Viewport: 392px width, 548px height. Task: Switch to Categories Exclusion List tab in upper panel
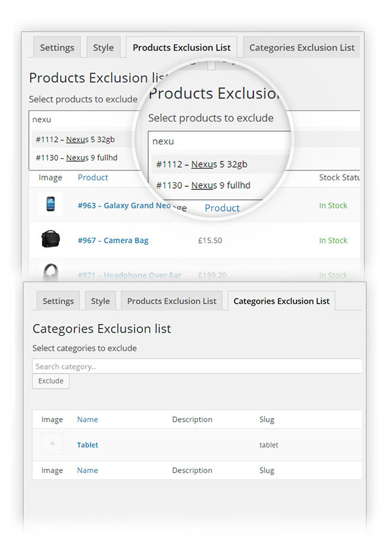click(x=302, y=48)
